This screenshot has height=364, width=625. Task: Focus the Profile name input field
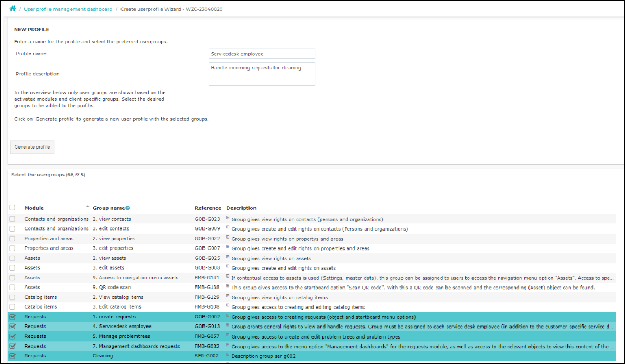pos(262,54)
